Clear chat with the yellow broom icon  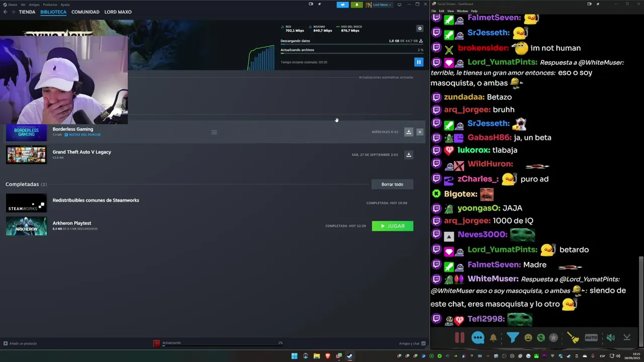pyautogui.click(x=573, y=338)
